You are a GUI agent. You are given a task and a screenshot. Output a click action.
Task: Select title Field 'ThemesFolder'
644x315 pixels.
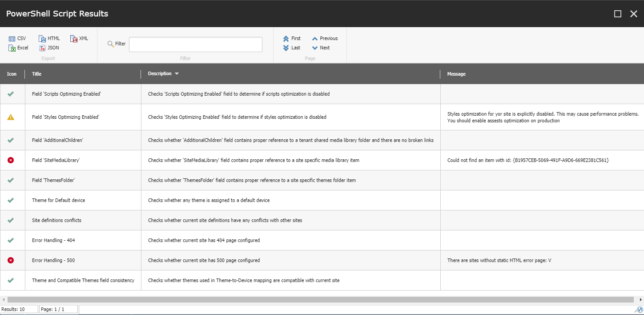[x=53, y=181]
